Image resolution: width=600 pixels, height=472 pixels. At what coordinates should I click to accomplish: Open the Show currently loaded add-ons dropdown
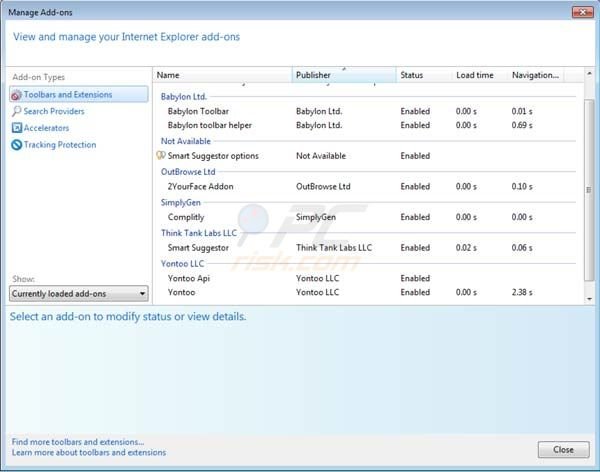click(x=79, y=294)
